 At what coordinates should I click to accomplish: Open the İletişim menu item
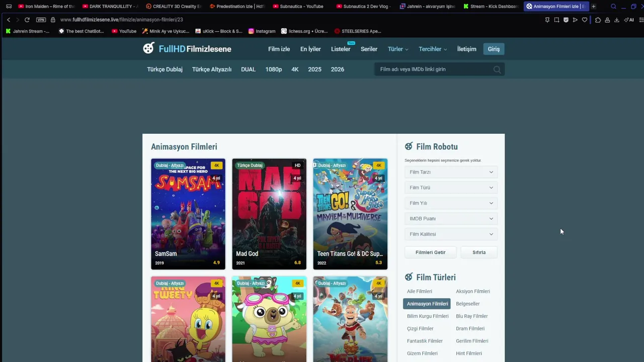466,49
